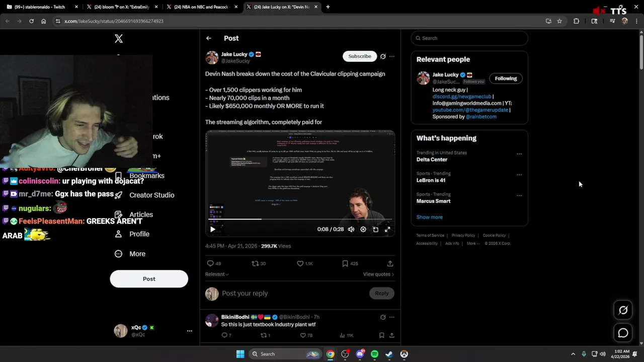This screenshot has width=644, height=362.
Task: Open replies on Jake Lucky's post
Action: click(214, 263)
